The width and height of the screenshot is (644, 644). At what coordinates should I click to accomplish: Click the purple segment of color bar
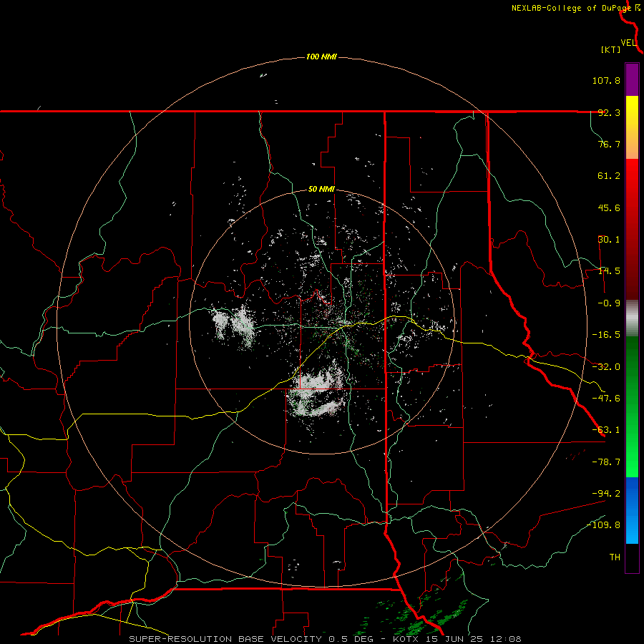pos(632,79)
